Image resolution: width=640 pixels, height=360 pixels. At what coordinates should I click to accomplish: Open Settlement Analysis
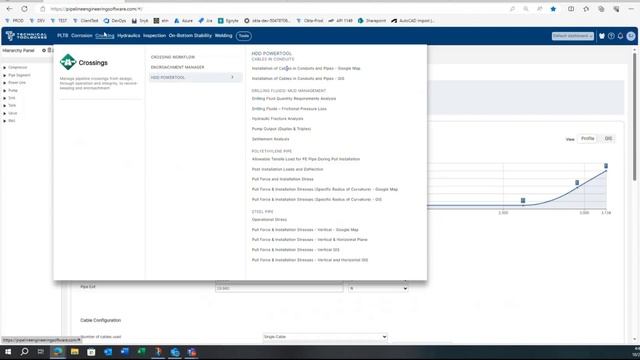[x=270, y=139]
